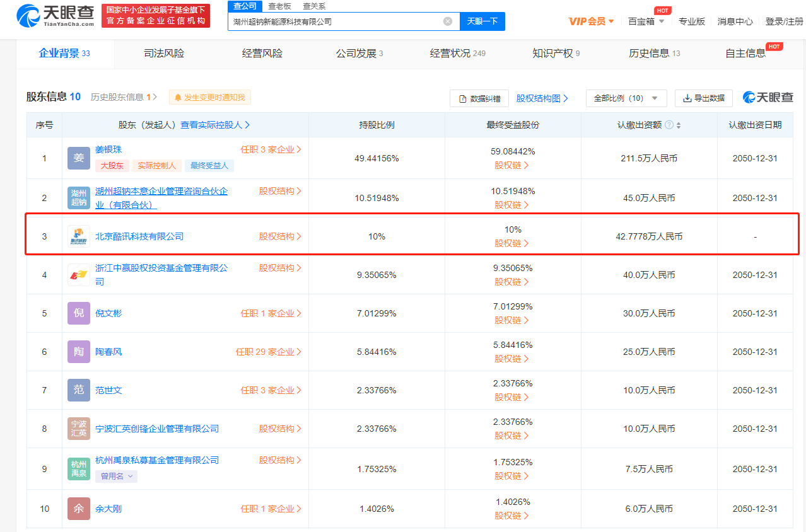Open VIP会员 dropdown menu
806x532 pixels.
point(591,21)
